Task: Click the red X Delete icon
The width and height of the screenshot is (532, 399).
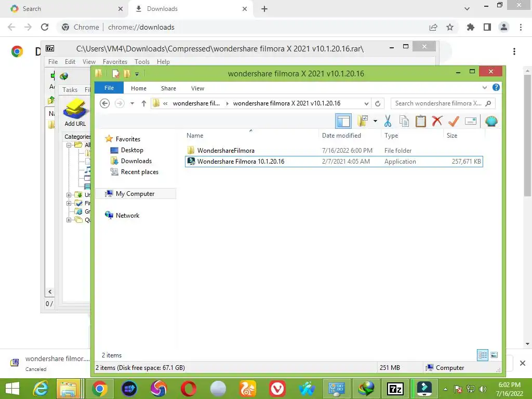Action: pyautogui.click(x=437, y=121)
